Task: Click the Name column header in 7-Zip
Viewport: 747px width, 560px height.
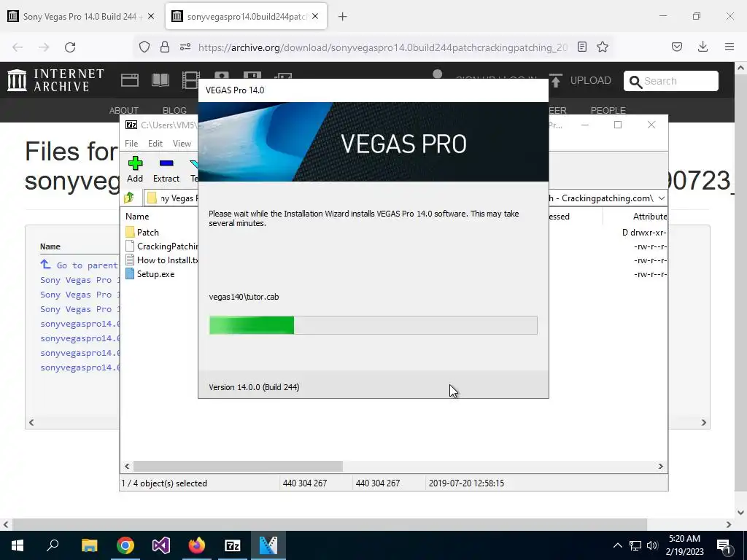Action: coord(137,216)
